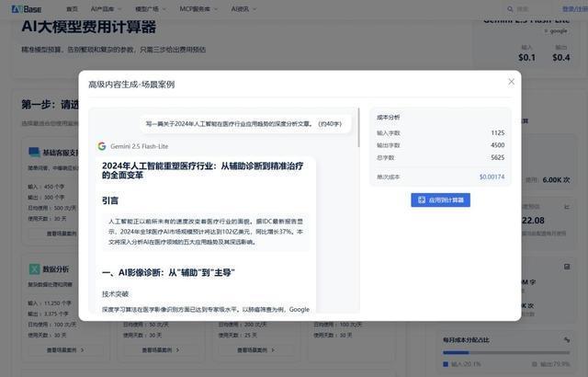This screenshot has width=588, height=377.
Task: Open the 登录/注册 link
Action: (575, 9)
